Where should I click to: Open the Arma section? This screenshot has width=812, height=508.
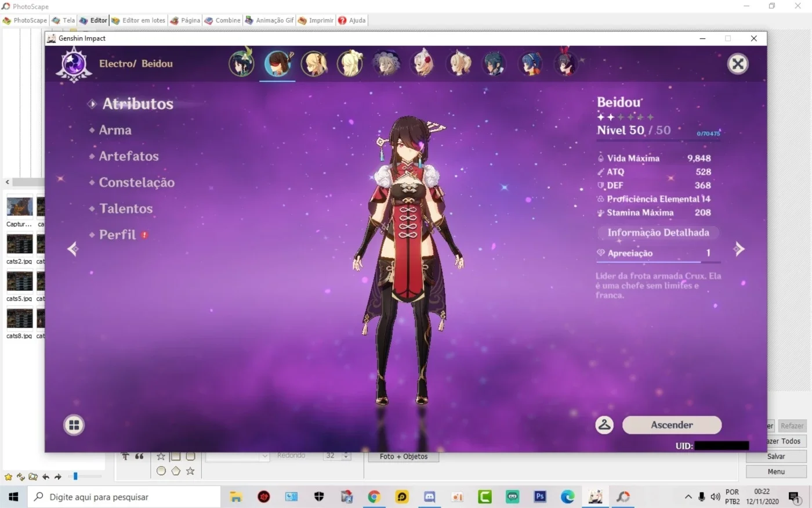(x=115, y=130)
